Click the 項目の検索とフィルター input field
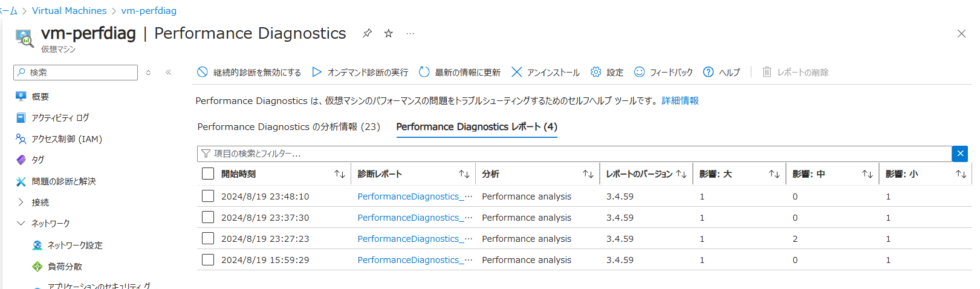The height and width of the screenshot is (289, 980). point(574,154)
